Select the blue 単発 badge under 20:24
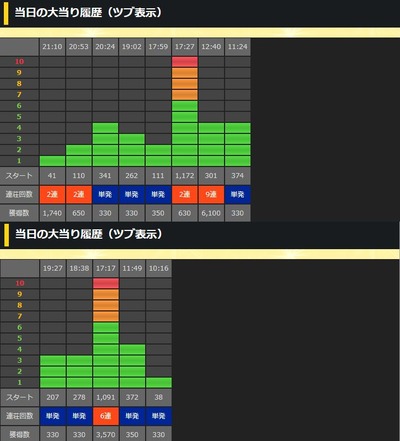 (x=105, y=194)
